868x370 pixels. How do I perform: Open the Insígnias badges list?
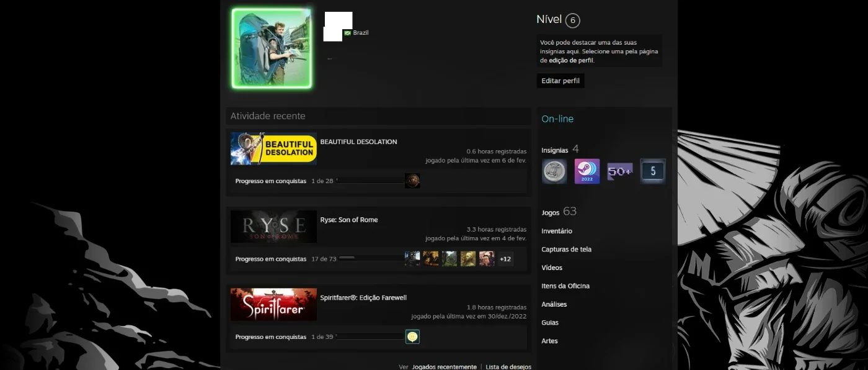(554, 150)
